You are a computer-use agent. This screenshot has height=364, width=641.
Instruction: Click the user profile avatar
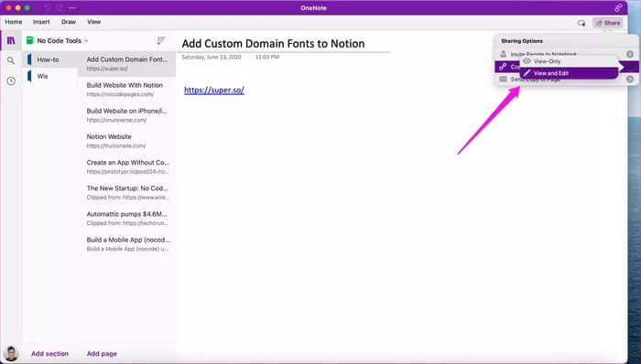click(x=11, y=353)
